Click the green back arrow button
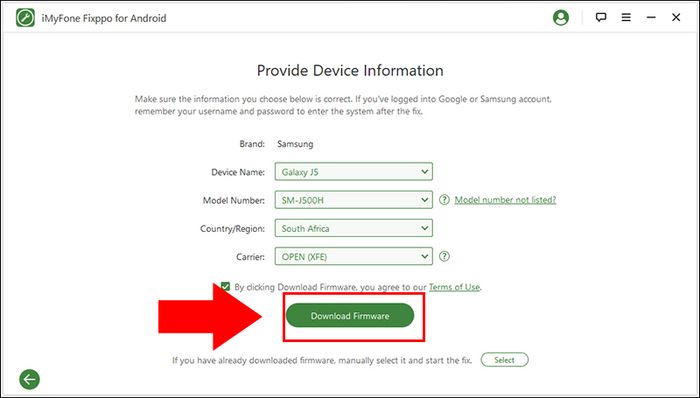Image resolution: width=700 pixels, height=398 pixels. (29, 380)
